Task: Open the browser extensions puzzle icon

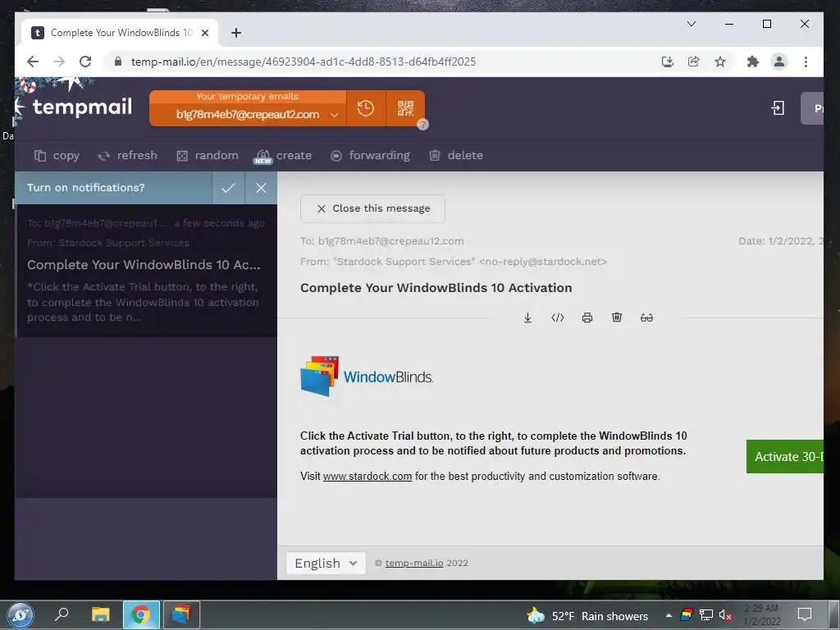Action: click(753, 62)
